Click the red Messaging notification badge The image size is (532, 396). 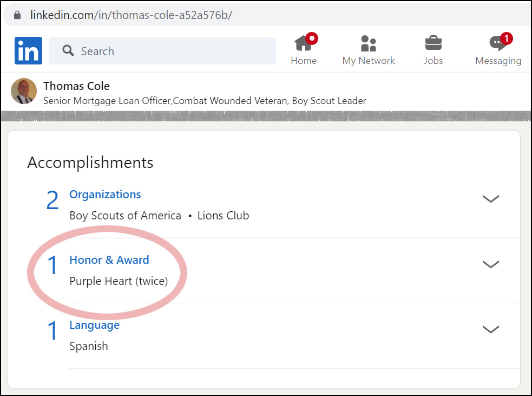coord(506,38)
